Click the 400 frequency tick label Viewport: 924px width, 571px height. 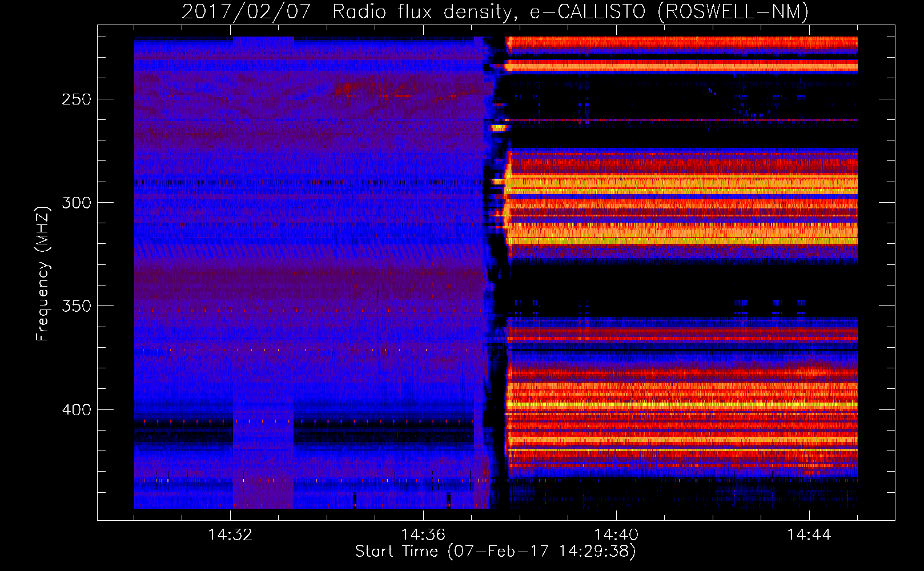77,410
